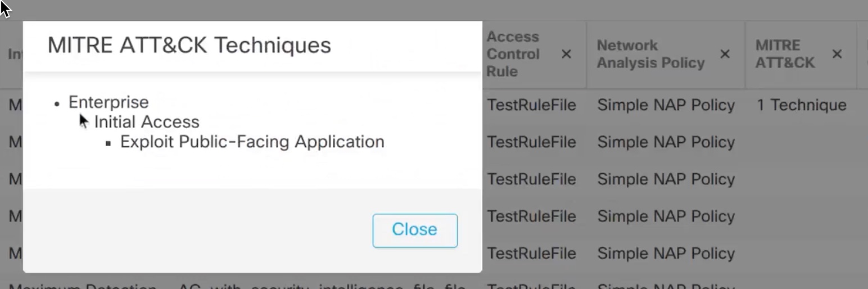Choose Simple NAP Policy in the fifth row
Image resolution: width=868 pixels, height=289 pixels.
666,254
